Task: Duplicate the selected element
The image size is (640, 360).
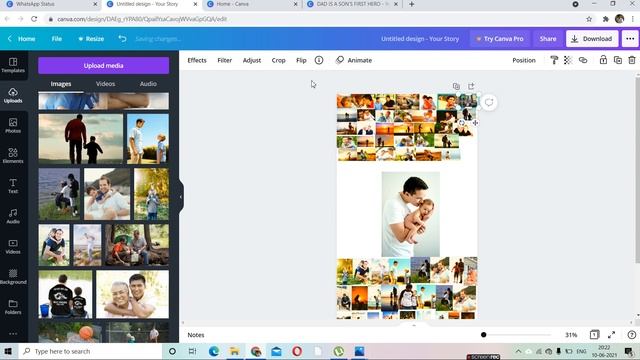Action: [618, 60]
